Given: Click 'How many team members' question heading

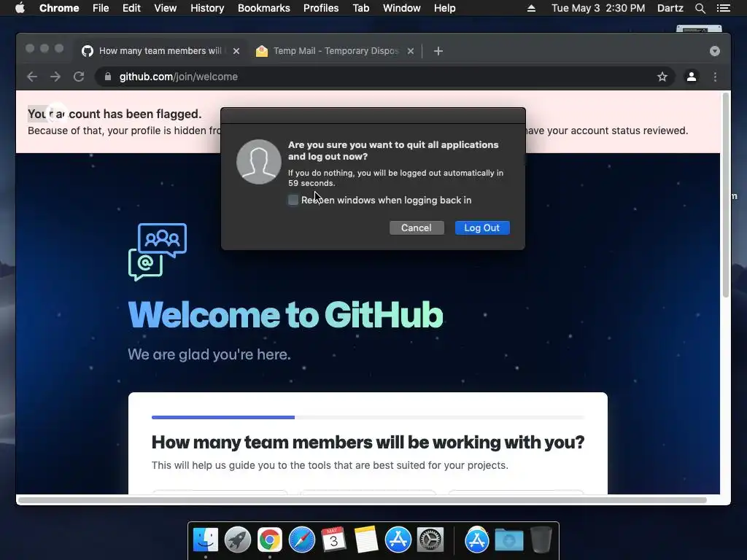Looking at the screenshot, I should click(x=368, y=442).
